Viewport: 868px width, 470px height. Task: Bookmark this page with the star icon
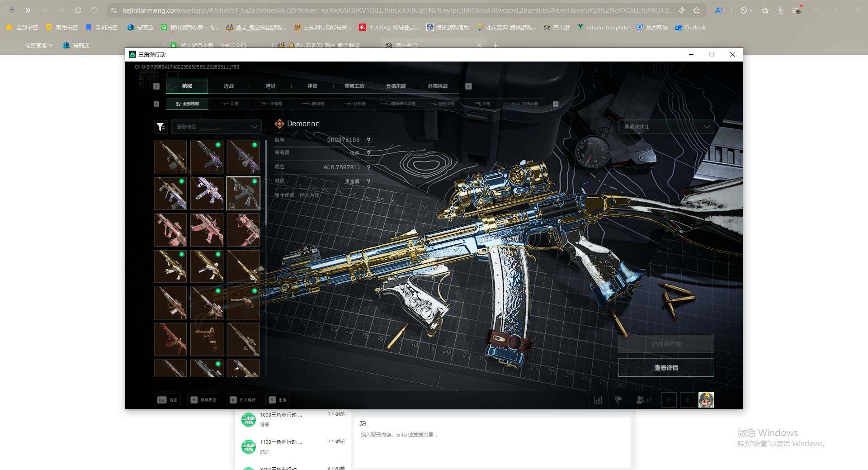(x=696, y=10)
